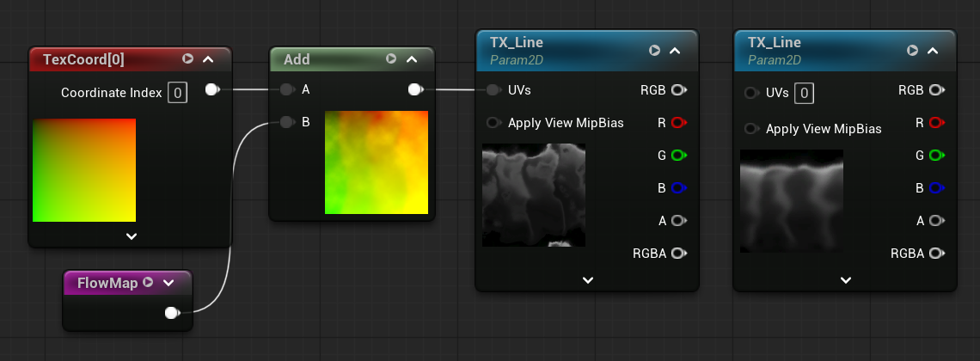Toggle live preview on right TX_Line node
The height and width of the screenshot is (361, 980).
pyautogui.click(x=912, y=50)
